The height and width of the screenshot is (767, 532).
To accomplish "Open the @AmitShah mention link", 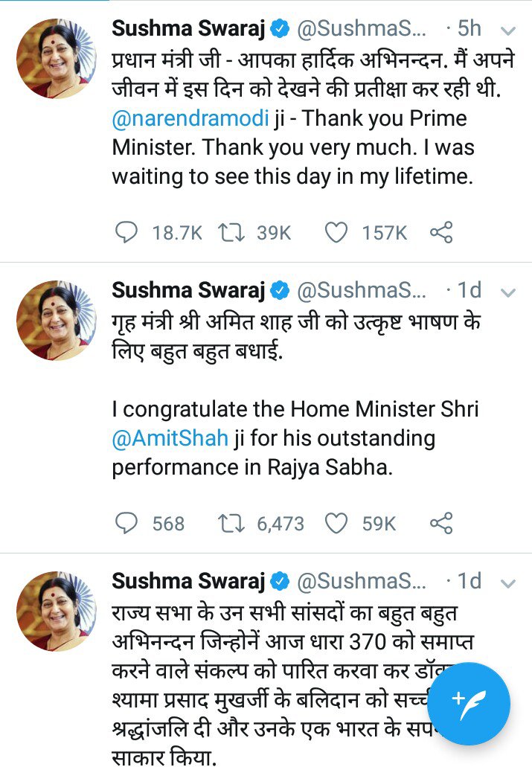I will [170, 438].
